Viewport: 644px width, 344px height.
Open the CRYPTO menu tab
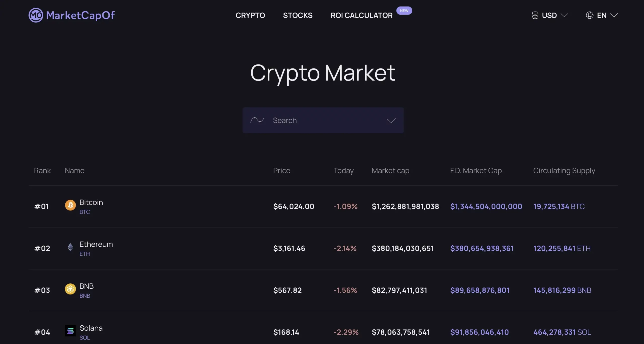(x=250, y=15)
